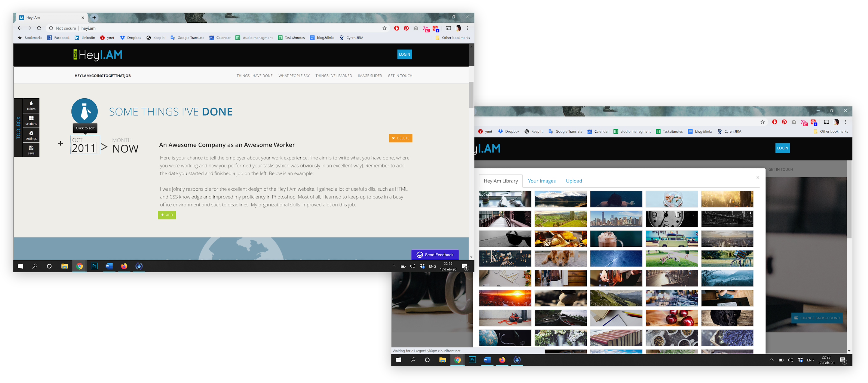Open a new tab in the left browser window
This screenshot has width=868, height=383.
coord(94,18)
